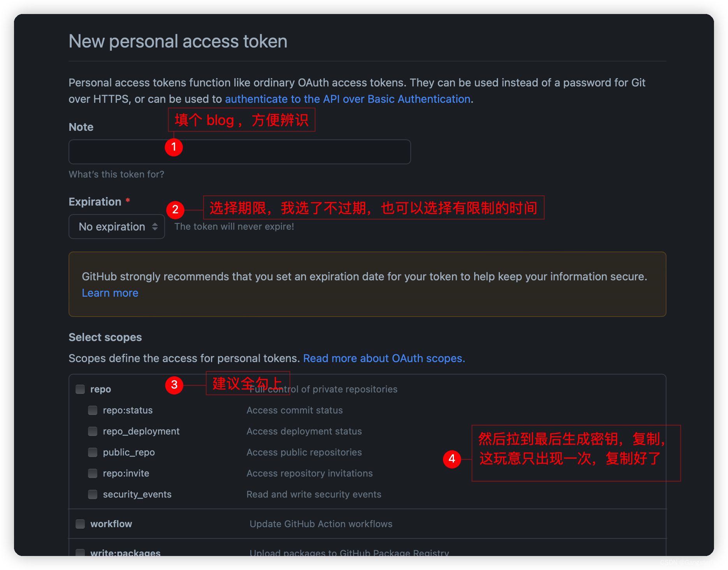Click the red number 3 annotation marker
This screenshot has height=570, width=728.
coord(174,385)
